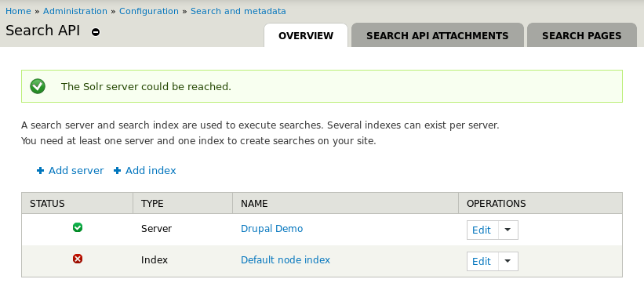
Task: Open the Search Pages tab
Action: (x=581, y=36)
